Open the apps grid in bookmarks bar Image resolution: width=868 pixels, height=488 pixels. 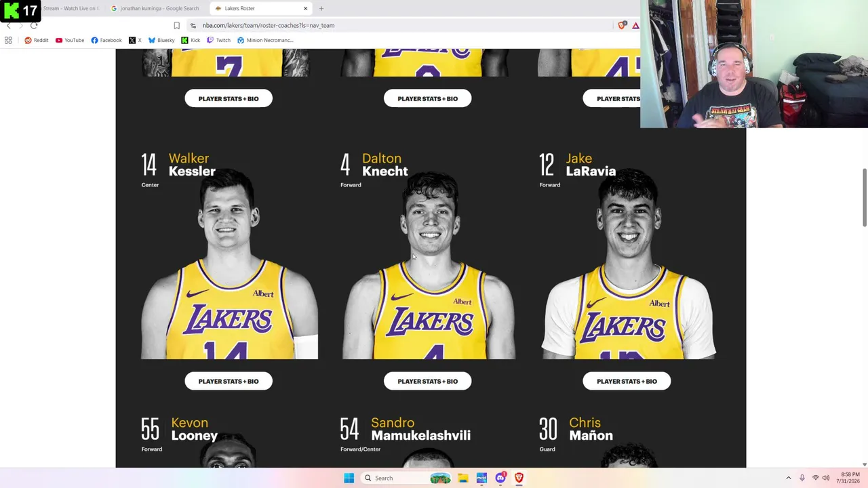[8, 40]
